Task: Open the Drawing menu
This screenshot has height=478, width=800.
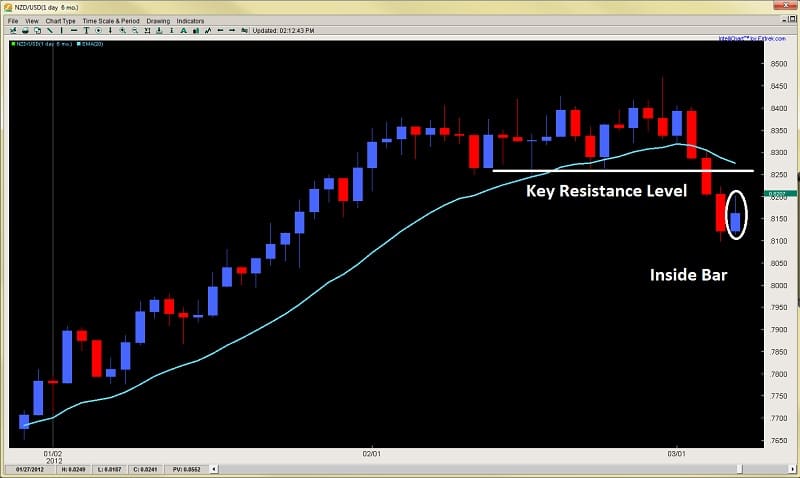Action: tap(158, 21)
